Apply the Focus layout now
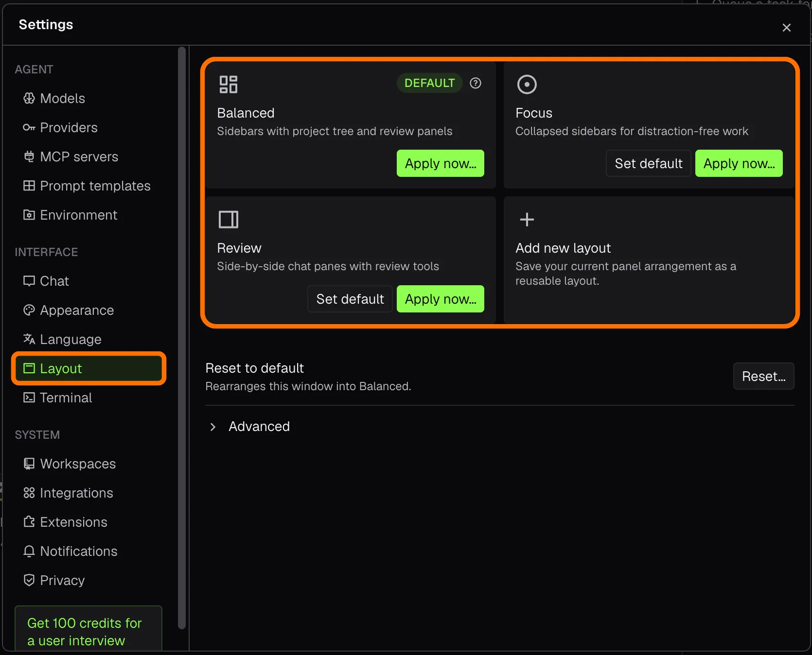The height and width of the screenshot is (655, 812). pyautogui.click(x=739, y=163)
